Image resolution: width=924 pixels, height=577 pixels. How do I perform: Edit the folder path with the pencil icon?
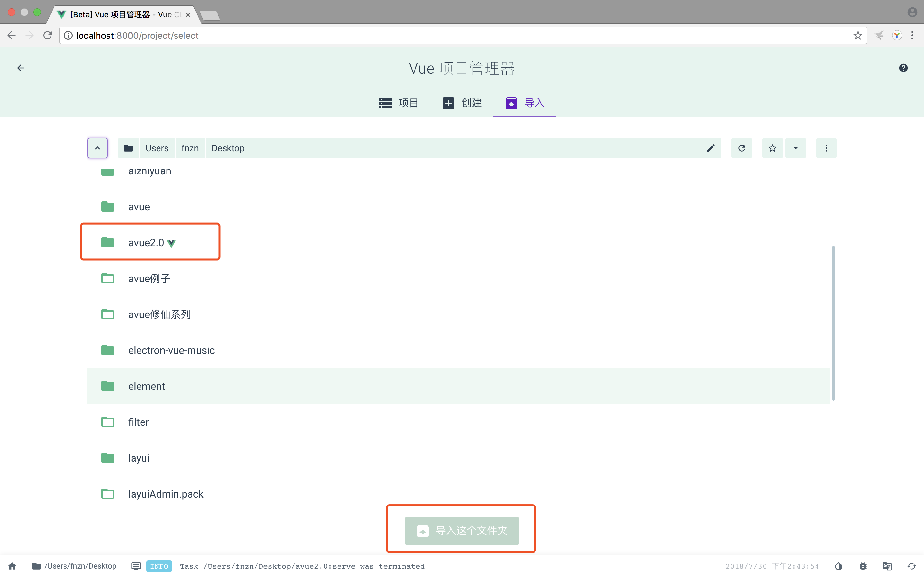coord(711,148)
